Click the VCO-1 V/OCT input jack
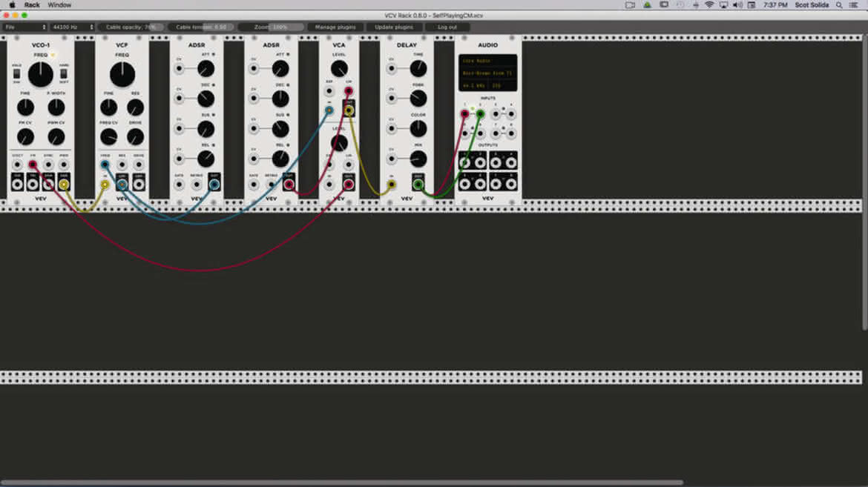 [x=17, y=165]
